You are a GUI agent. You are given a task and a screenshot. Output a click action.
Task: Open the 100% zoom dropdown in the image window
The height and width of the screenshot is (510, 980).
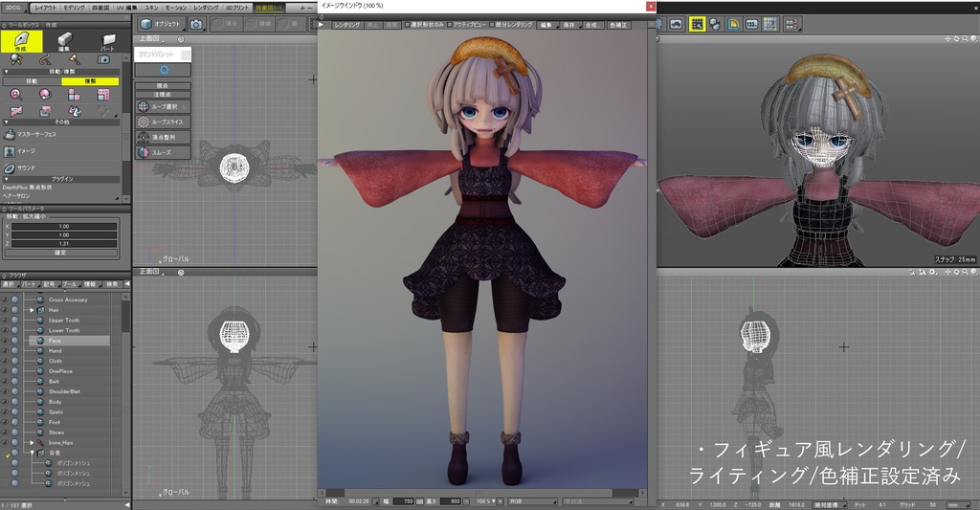(x=485, y=501)
